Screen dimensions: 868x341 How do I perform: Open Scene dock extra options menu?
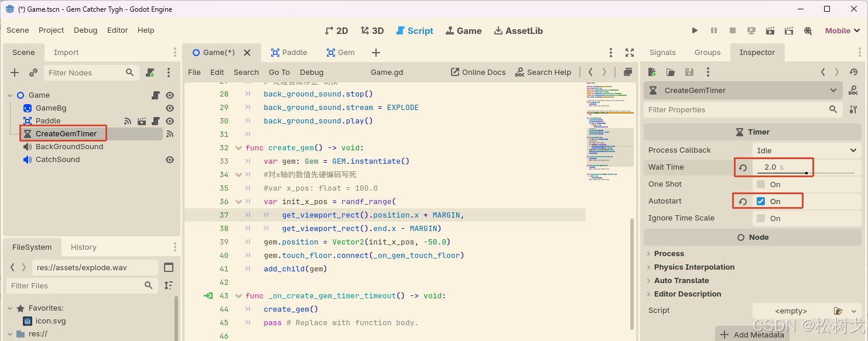coord(169,73)
